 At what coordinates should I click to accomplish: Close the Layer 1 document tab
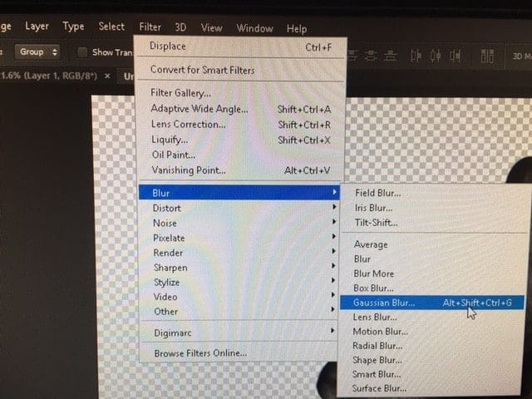coord(106,76)
